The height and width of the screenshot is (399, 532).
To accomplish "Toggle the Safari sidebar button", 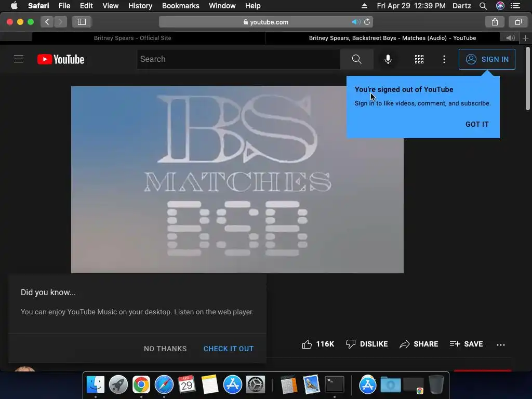I will pos(82,22).
